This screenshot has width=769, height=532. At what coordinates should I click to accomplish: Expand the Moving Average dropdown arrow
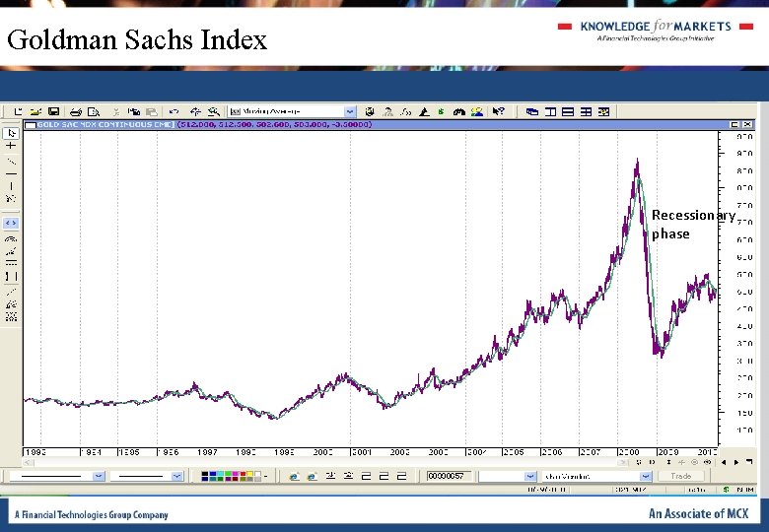coord(350,111)
